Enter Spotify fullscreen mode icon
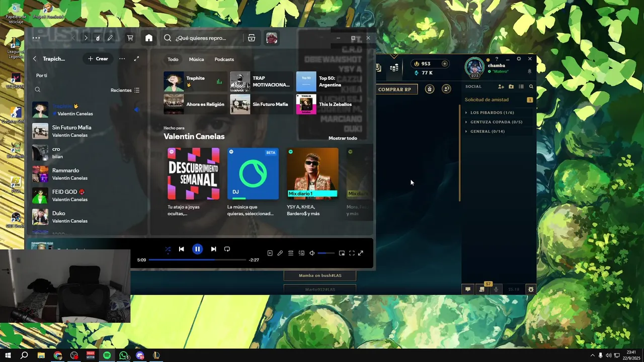Viewport: 644px width, 362px height. [352, 253]
